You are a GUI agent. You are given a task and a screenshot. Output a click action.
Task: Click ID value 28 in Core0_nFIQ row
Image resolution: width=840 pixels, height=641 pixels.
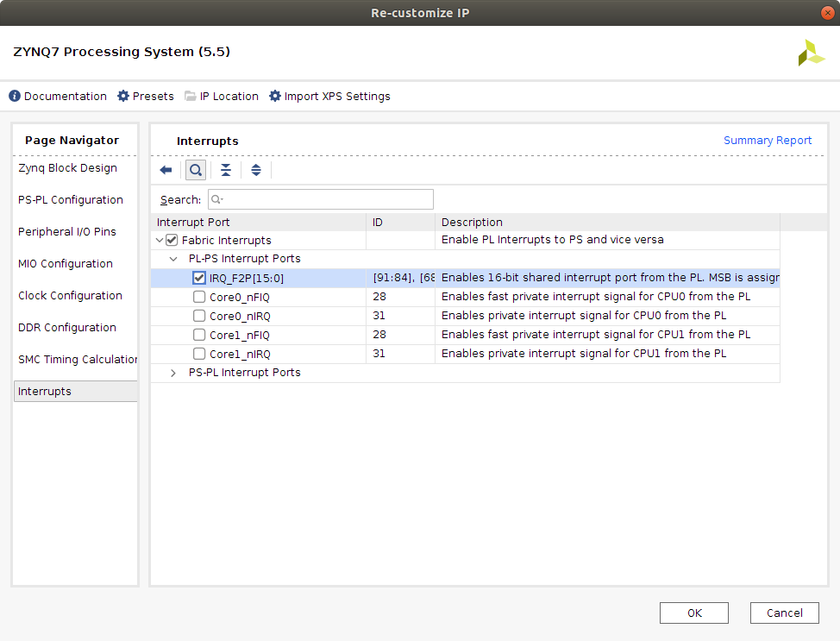pyautogui.click(x=379, y=297)
